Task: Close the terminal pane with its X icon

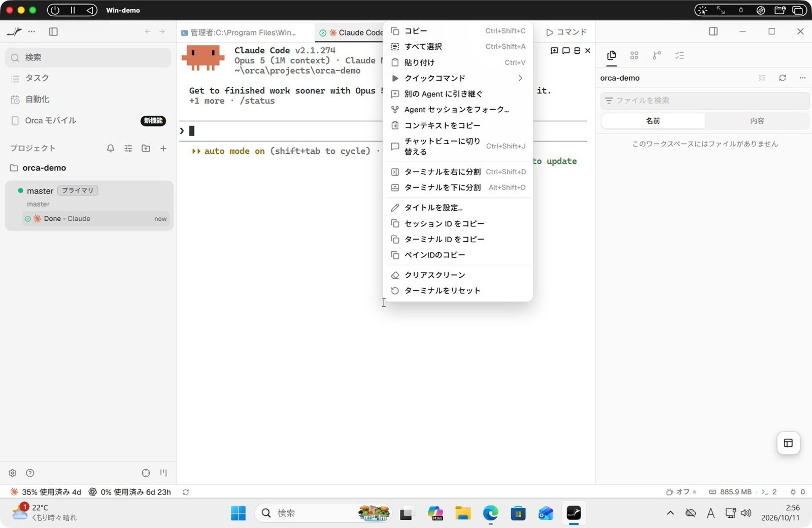Action: (588, 51)
